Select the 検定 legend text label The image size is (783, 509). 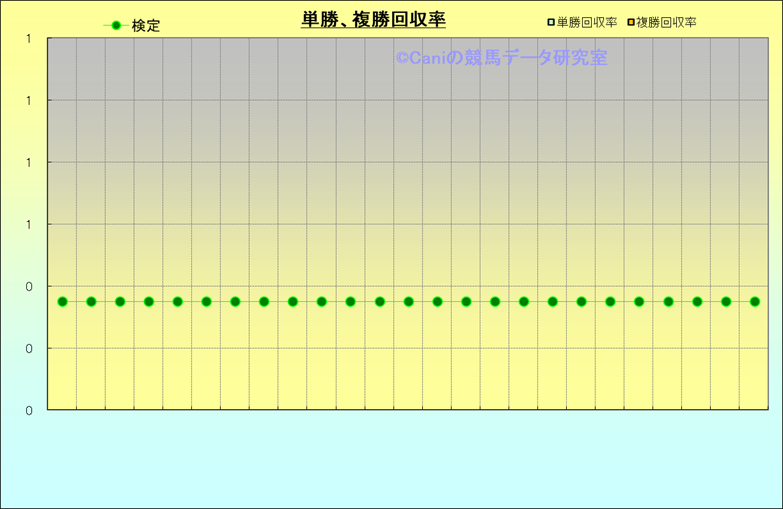tap(146, 26)
